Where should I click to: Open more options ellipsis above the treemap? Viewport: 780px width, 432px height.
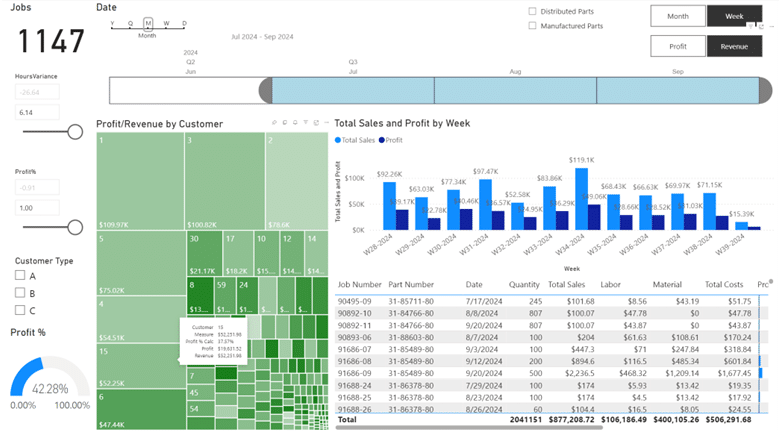coord(326,122)
